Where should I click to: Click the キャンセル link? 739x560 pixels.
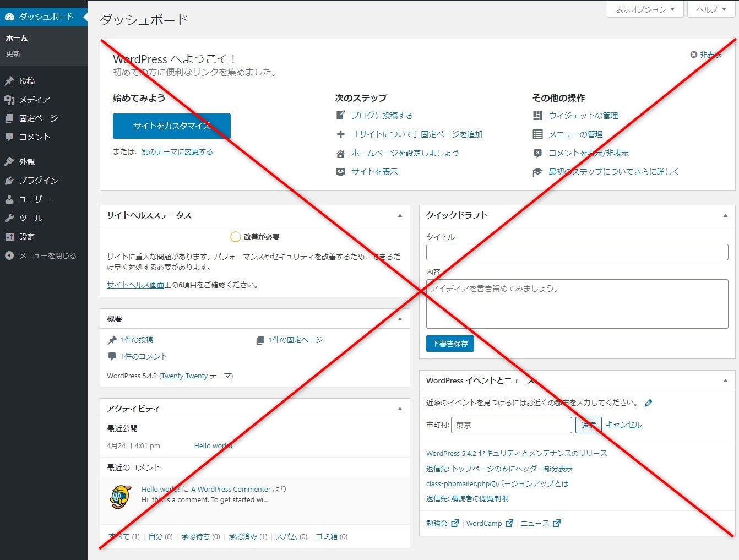(624, 425)
